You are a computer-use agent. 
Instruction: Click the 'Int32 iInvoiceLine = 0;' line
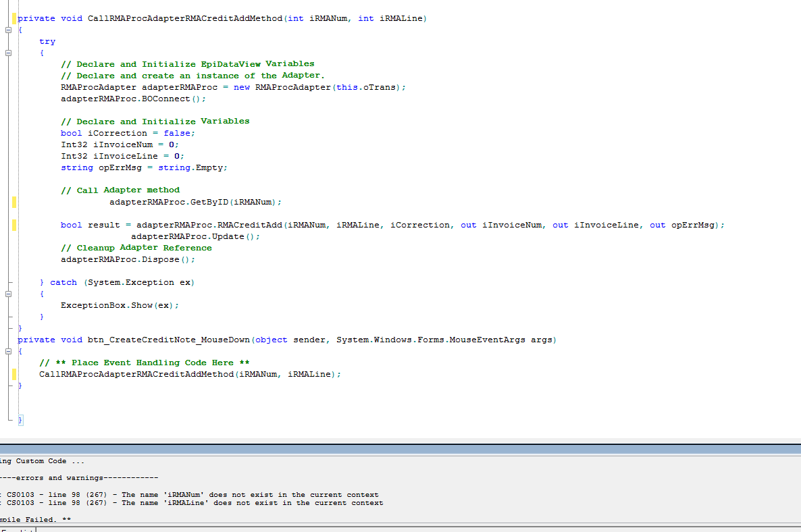(123, 156)
